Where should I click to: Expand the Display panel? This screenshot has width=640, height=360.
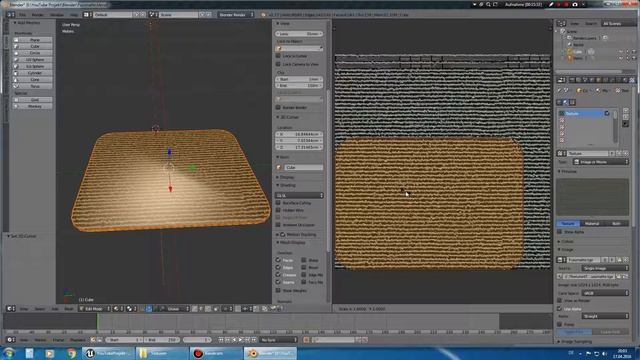point(285,178)
